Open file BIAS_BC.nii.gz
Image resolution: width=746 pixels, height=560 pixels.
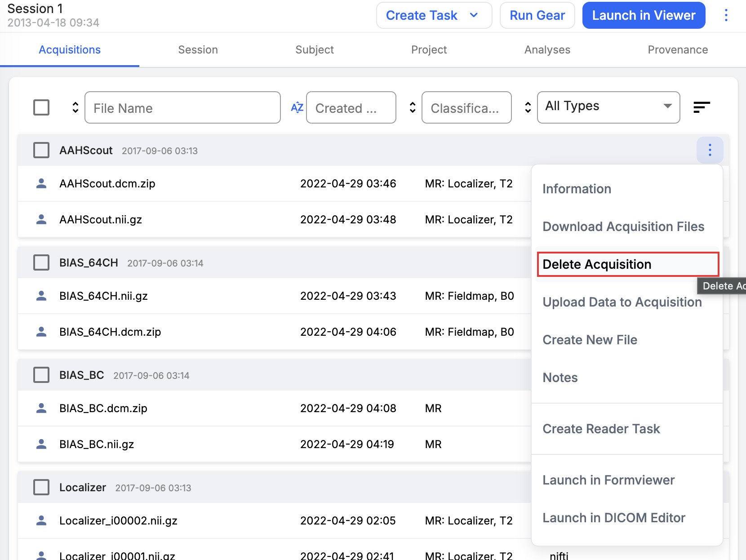click(97, 444)
